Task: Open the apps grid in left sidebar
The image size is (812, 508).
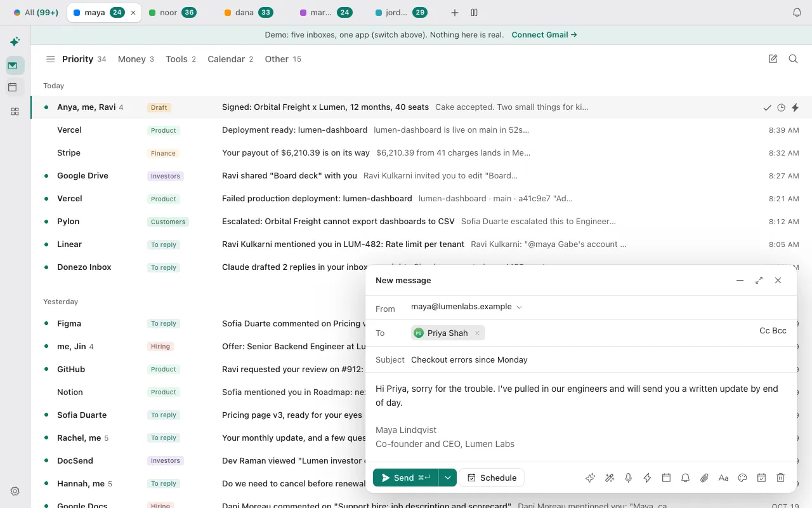Action: tap(15, 111)
